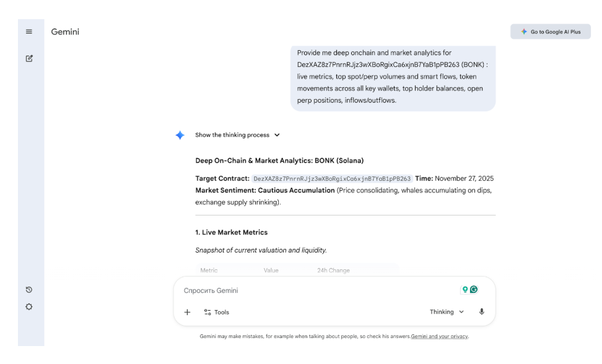Click the BONK contract address code chip

[332, 179]
